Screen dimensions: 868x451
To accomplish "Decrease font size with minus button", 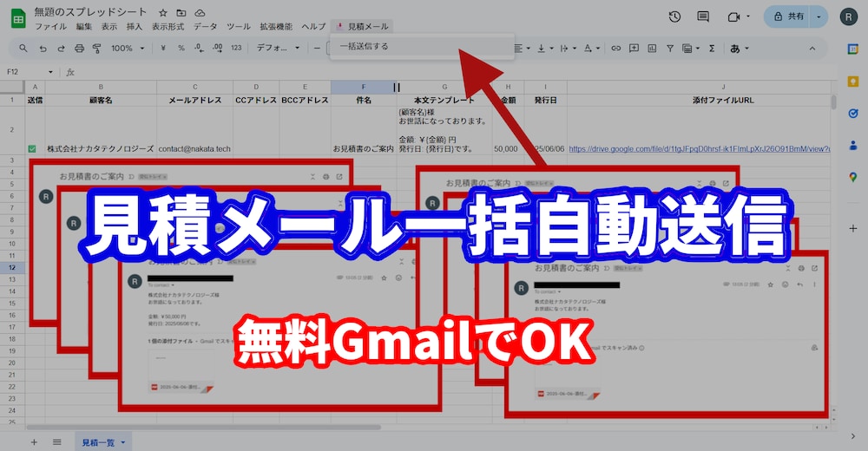I will coord(317,49).
